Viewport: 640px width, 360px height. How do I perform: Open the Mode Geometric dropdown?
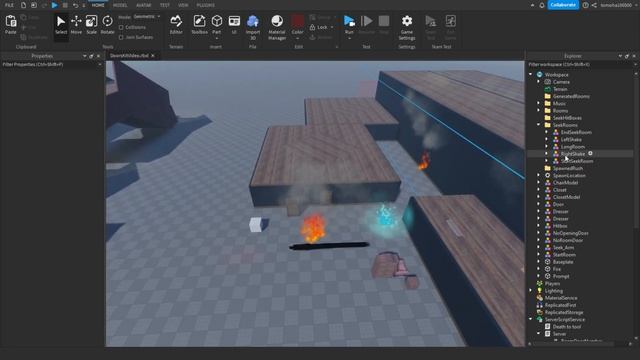[147, 17]
